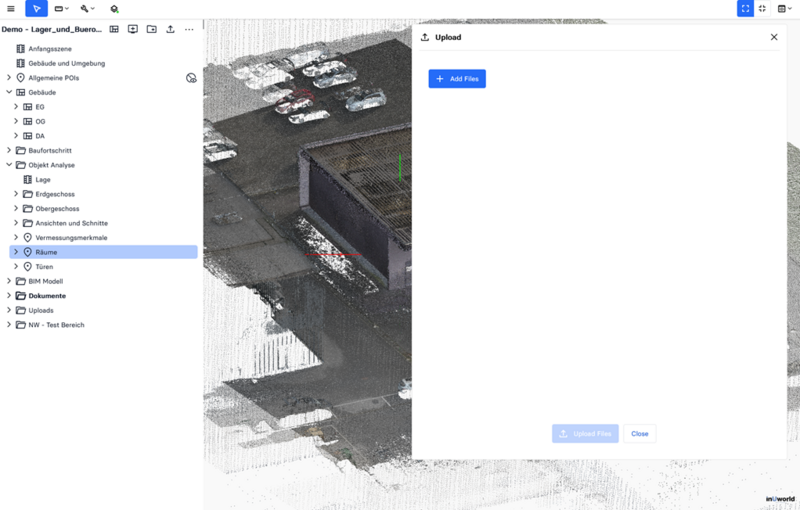Image resolution: width=800 pixels, height=510 pixels.
Task: Click the Add Files button
Action: (x=457, y=79)
